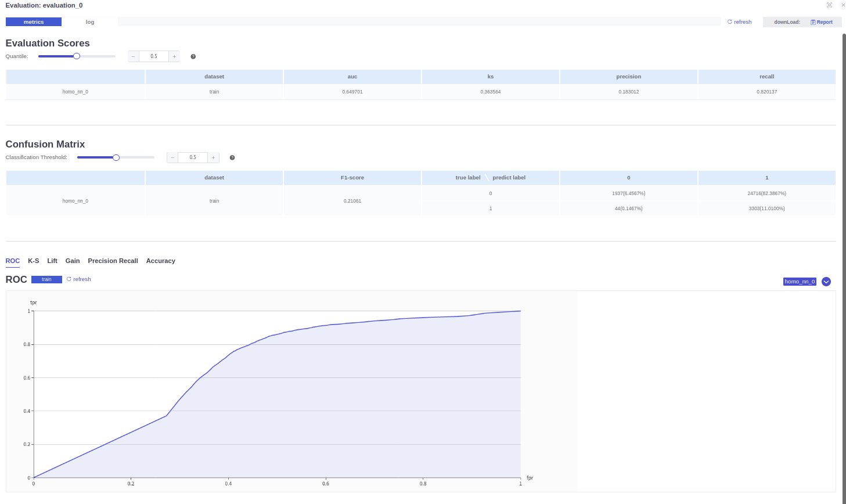Click homo_nn_0 in the Confusion Matrix table
Screen dimensions: 846x504
point(75,201)
